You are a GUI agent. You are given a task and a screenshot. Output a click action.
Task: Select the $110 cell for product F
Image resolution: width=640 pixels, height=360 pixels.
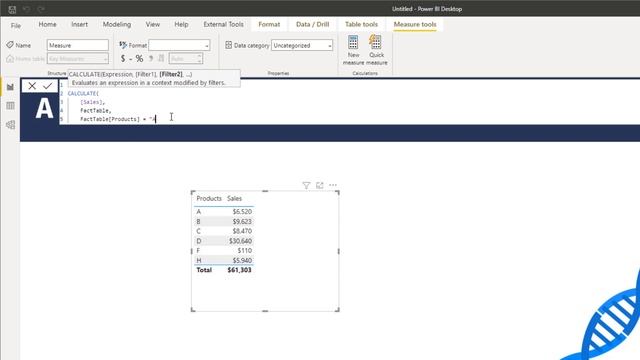tap(244, 251)
